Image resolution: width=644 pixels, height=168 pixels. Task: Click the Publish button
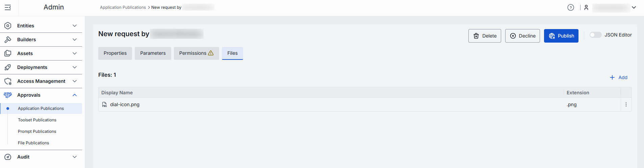(x=561, y=36)
